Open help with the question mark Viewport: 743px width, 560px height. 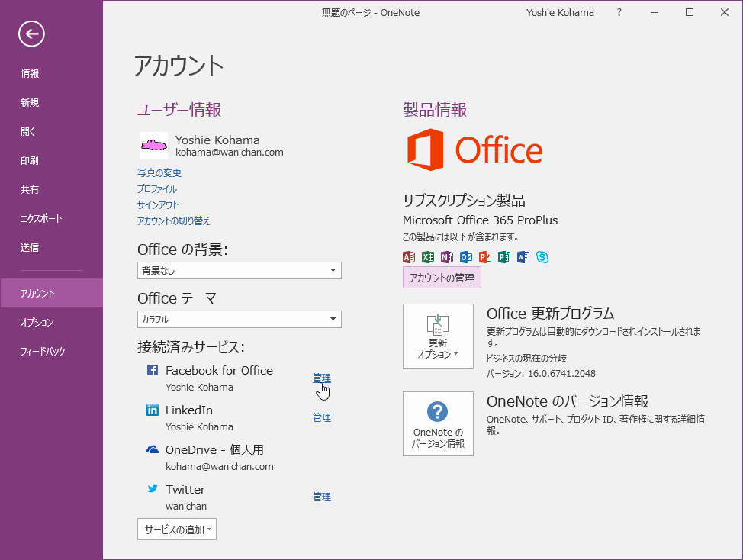(x=619, y=13)
